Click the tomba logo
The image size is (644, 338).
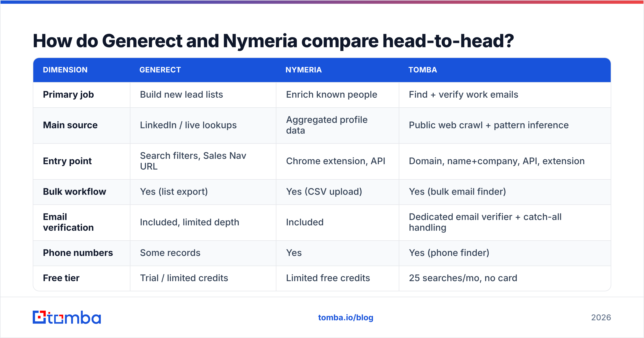[67, 317]
